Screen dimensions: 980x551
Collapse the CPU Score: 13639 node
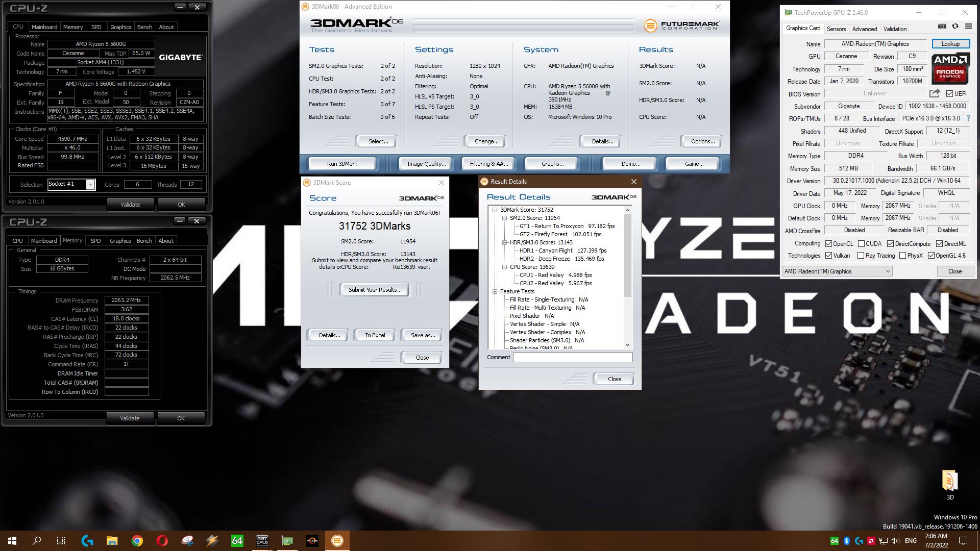(x=504, y=267)
